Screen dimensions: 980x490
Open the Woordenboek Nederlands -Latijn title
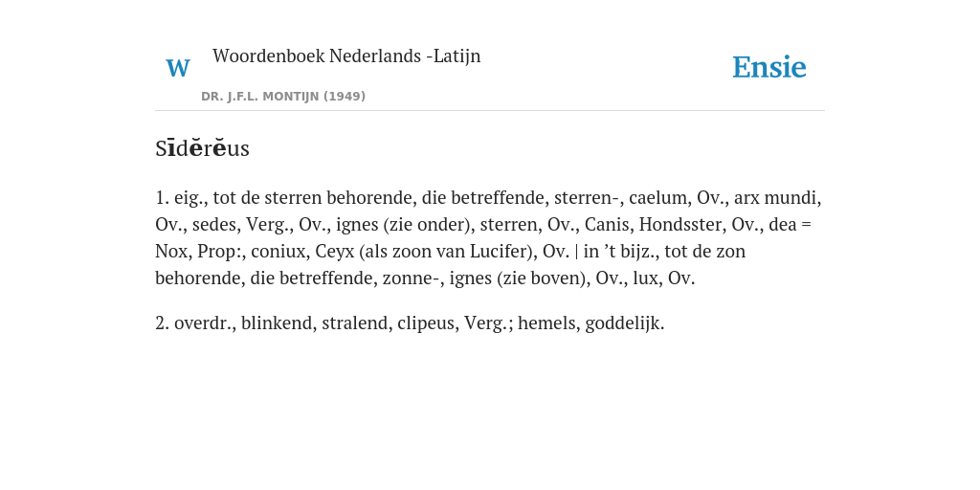pyautogui.click(x=346, y=56)
